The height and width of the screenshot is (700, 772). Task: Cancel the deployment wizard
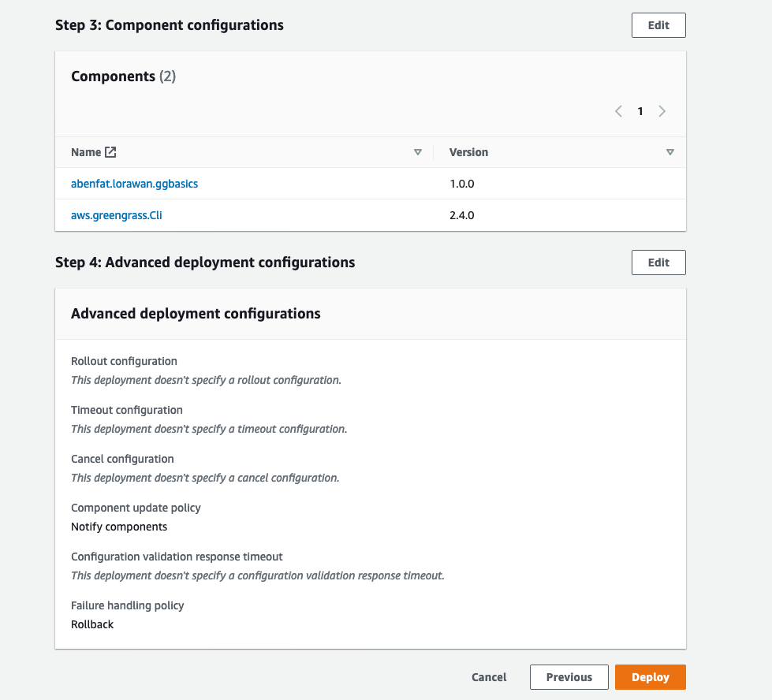[489, 677]
